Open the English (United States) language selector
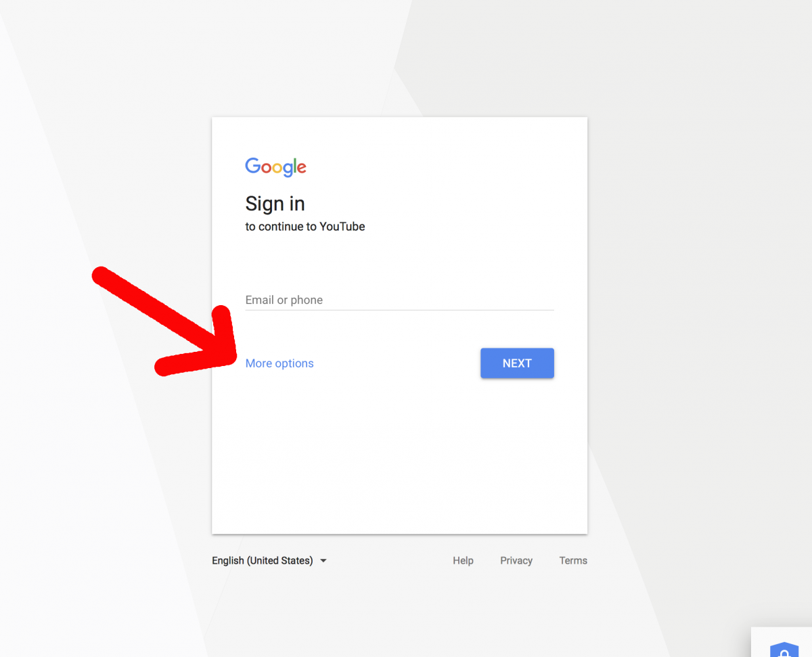This screenshot has height=657, width=812. (x=263, y=561)
